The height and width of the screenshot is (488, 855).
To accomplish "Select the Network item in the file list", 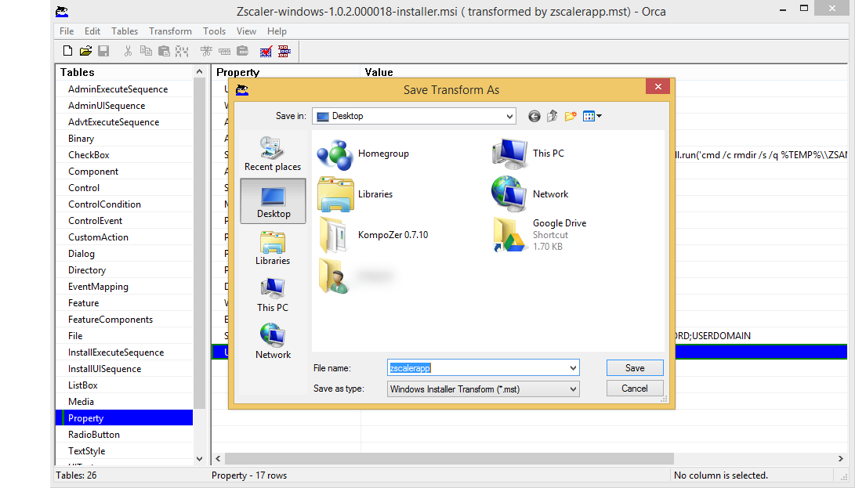I will pyautogui.click(x=509, y=194).
